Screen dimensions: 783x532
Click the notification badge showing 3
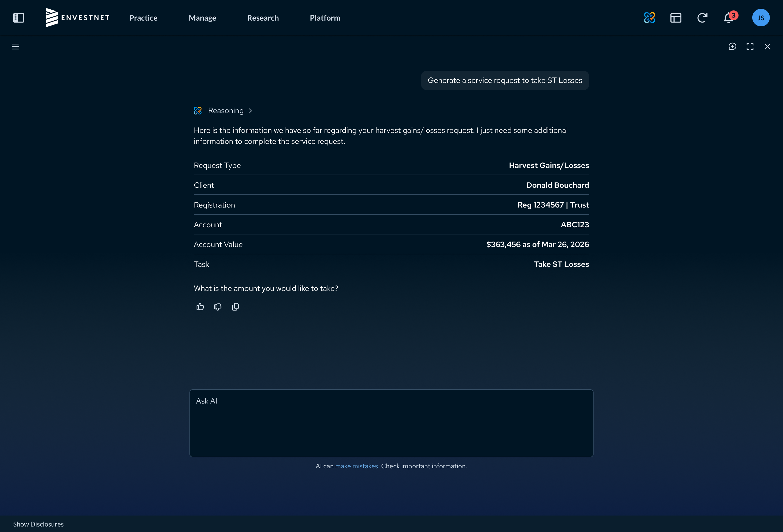[x=734, y=15]
